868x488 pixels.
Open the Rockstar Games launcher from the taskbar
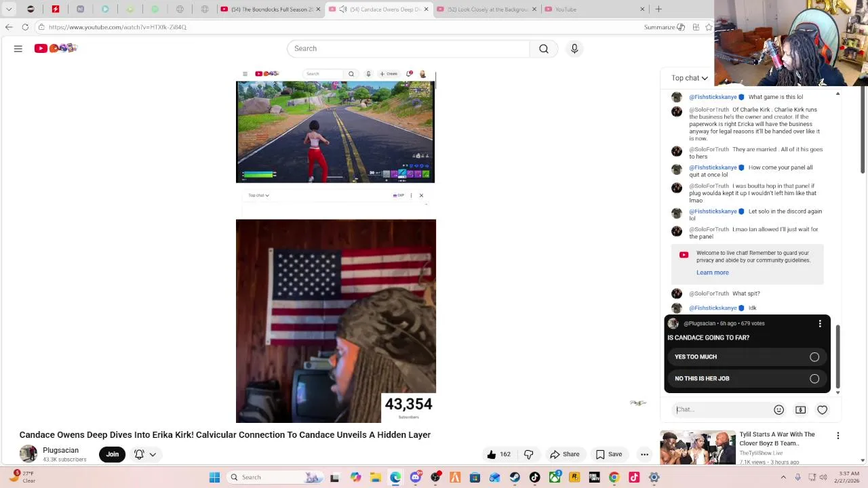pos(574,477)
